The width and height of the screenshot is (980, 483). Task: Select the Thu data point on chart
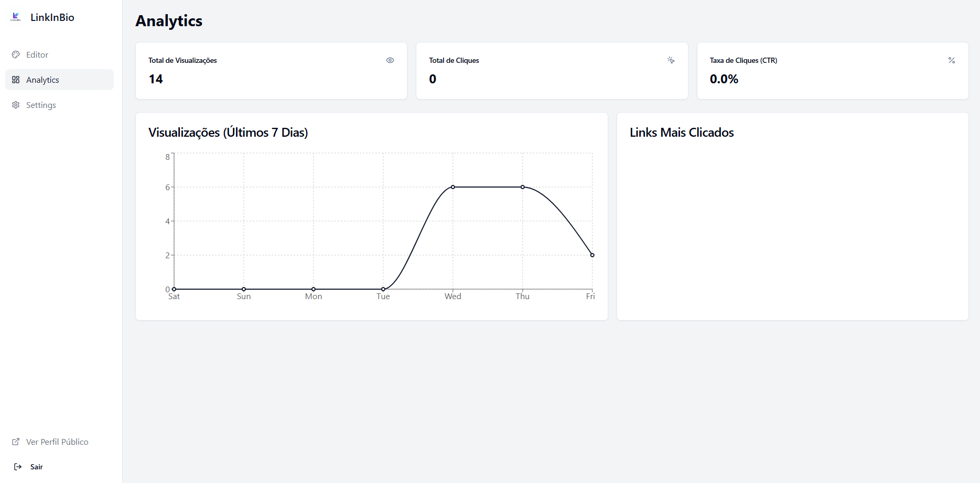(523, 187)
